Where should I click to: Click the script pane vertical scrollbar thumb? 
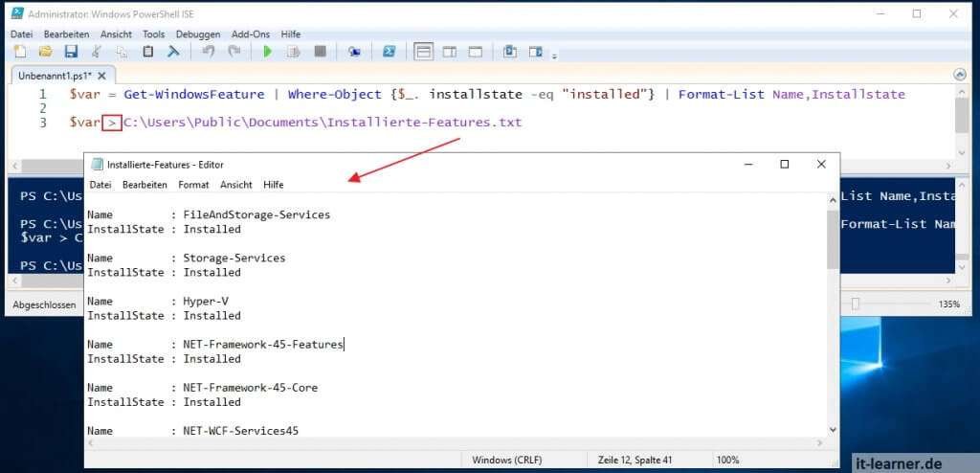pos(961,117)
